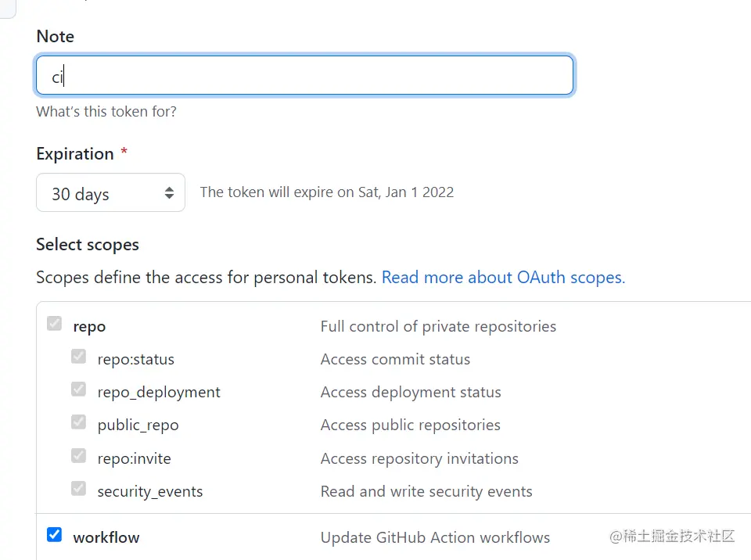This screenshot has height=560, width=751.
Task: Click the Note field label
Action: point(56,37)
